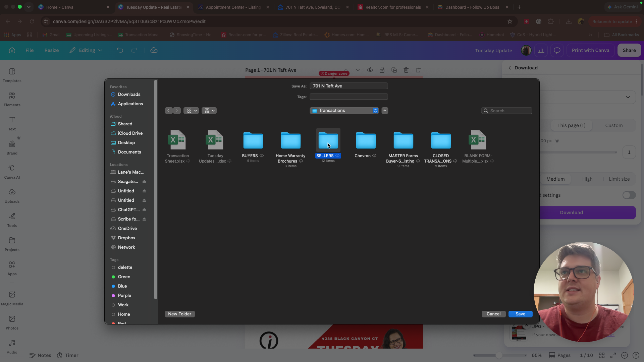Screen dimensions: 644x362
Task: Switch to the Realtor.com for professionals tab
Action: tap(393, 7)
